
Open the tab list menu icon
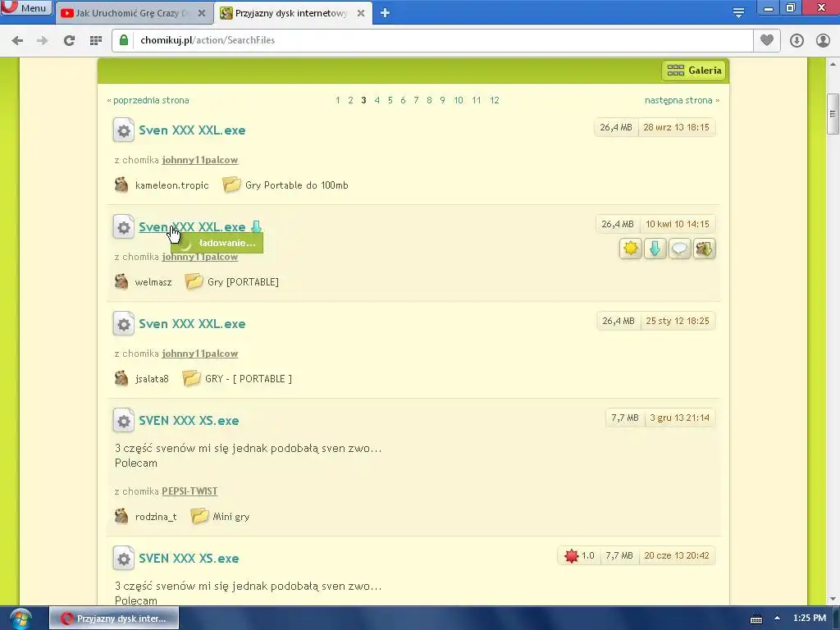click(738, 13)
